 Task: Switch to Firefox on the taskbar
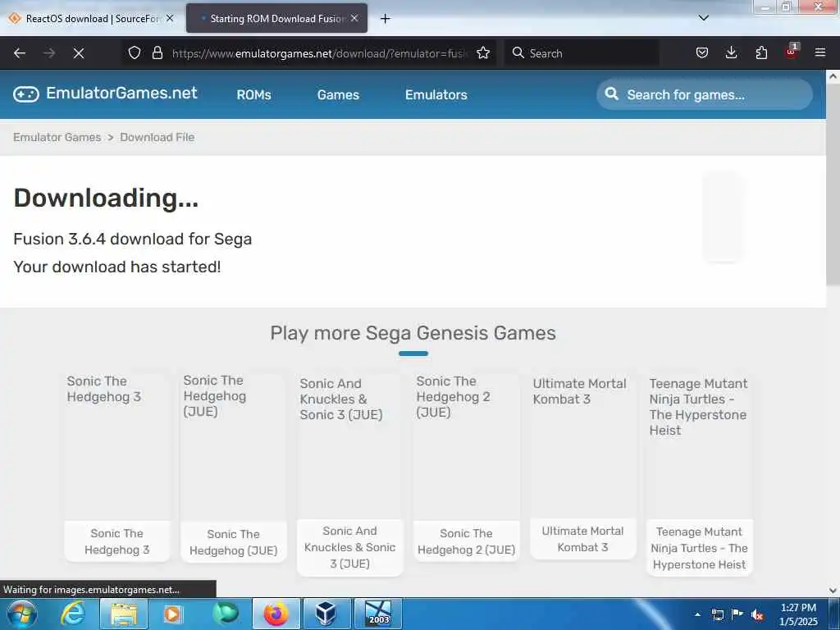pos(276,614)
